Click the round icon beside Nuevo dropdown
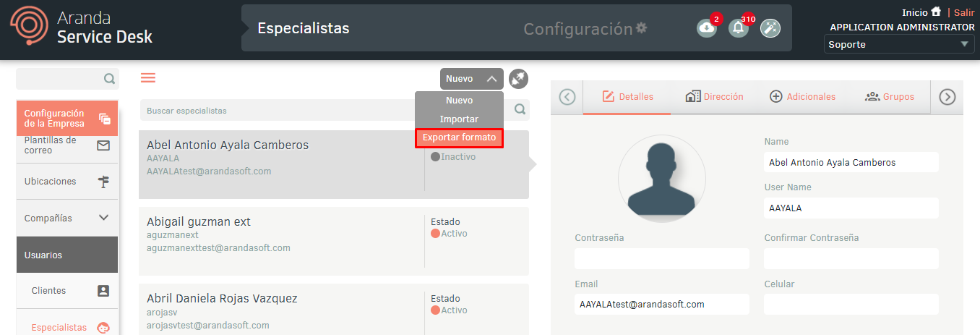This screenshot has height=335, width=980. [518, 79]
